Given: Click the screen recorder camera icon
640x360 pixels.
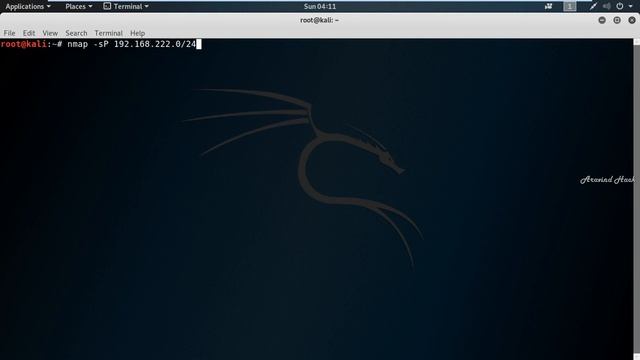Looking at the screenshot, I should click(x=549, y=6).
